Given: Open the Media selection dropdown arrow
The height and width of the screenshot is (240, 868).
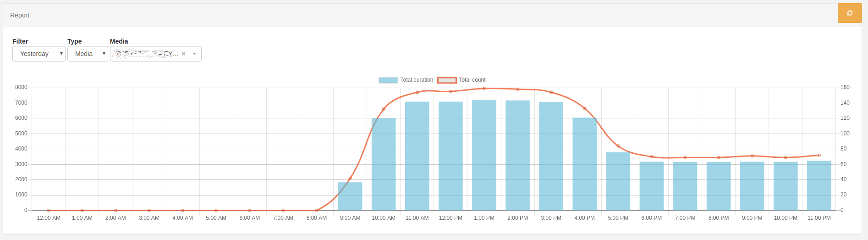Looking at the screenshot, I should (194, 54).
